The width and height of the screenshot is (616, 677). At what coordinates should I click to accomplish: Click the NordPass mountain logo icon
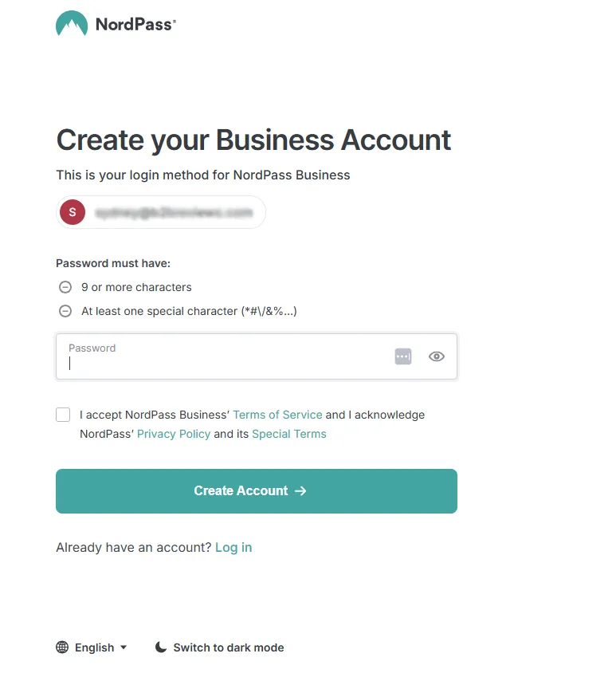tap(72, 24)
